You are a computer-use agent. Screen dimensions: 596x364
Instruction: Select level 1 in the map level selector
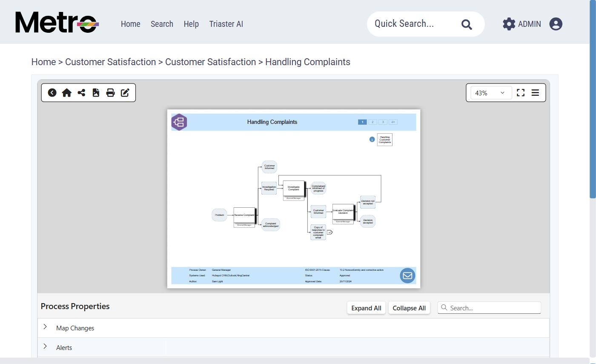coord(362,122)
